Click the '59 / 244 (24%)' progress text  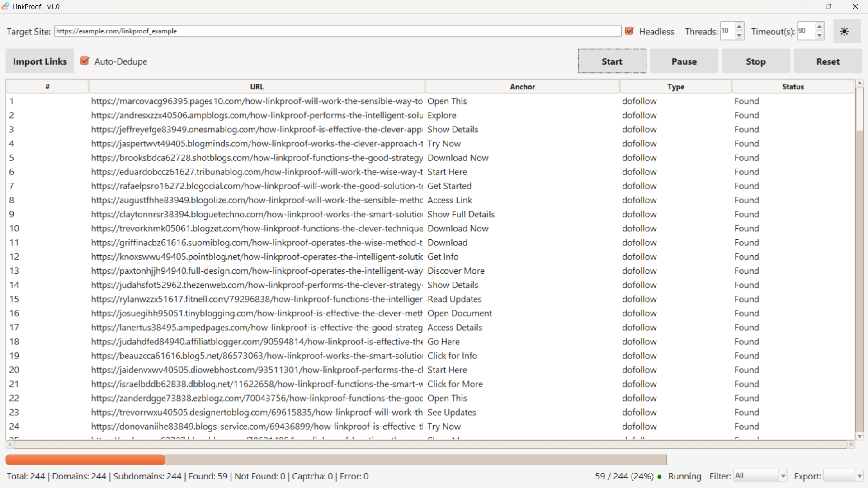(624, 476)
